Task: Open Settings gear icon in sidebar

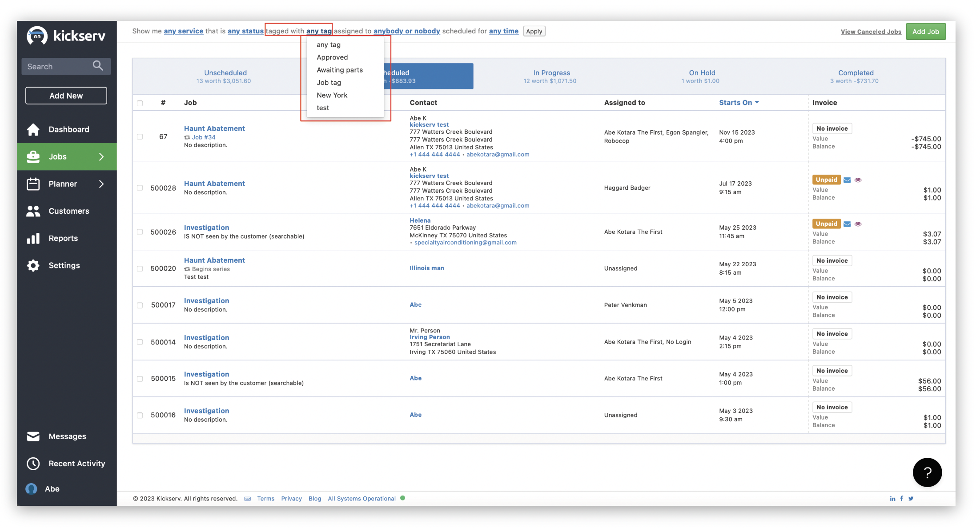Action: pos(33,265)
